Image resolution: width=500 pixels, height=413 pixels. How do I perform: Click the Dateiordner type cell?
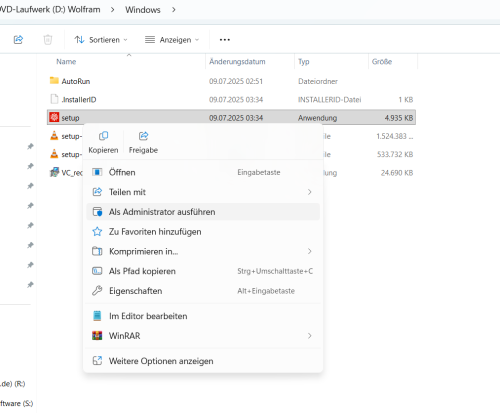tap(318, 81)
